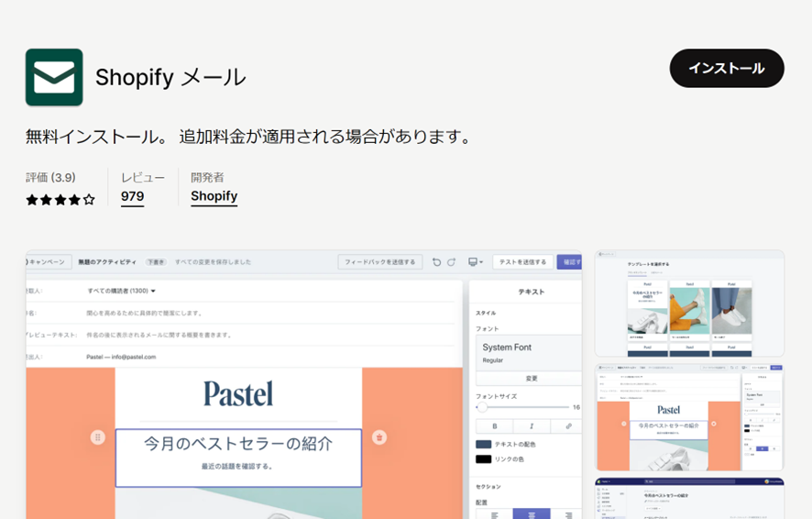
Task: Click the font size slider handle
Action: coord(482,407)
